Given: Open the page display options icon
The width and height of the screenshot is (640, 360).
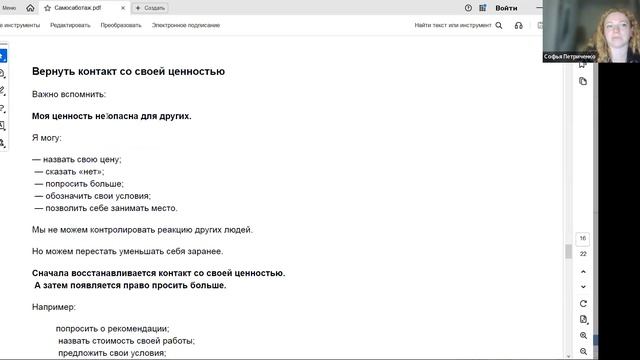Looking at the screenshot, I should point(583,320).
